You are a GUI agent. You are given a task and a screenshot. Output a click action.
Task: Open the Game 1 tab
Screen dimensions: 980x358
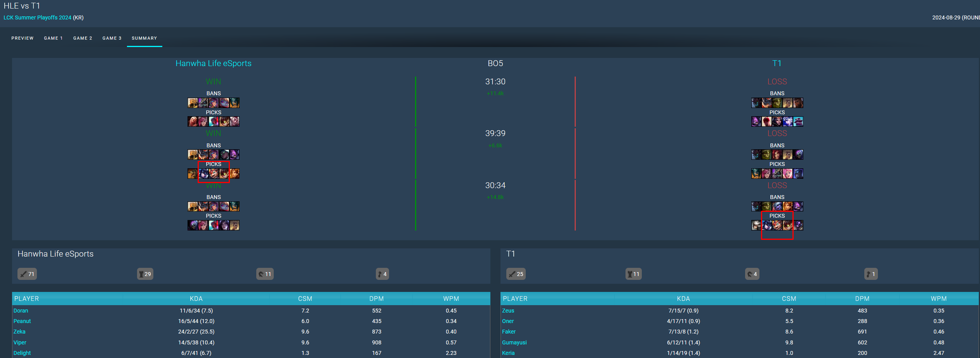(x=53, y=38)
